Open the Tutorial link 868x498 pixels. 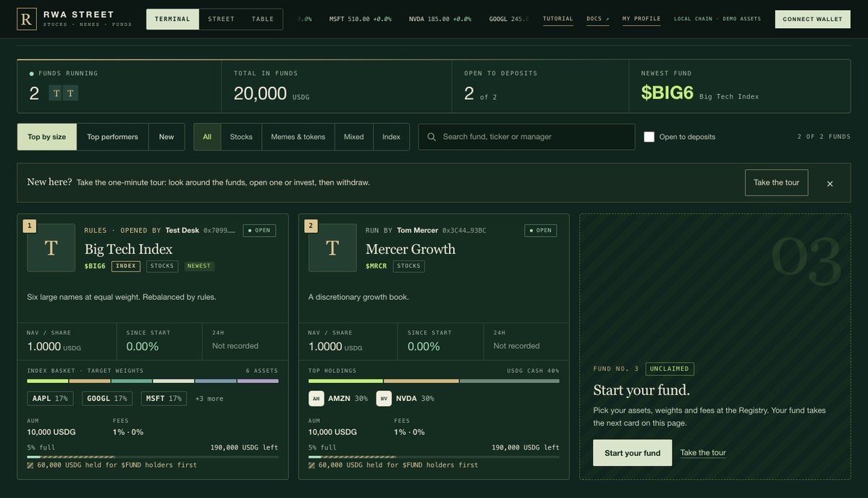(557, 19)
